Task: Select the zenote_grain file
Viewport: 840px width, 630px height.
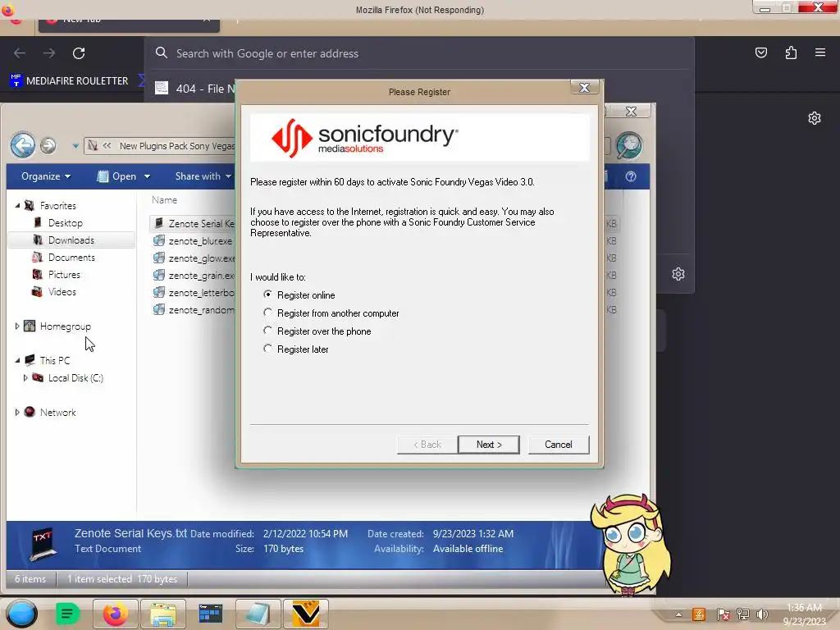Action: [194, 276]
